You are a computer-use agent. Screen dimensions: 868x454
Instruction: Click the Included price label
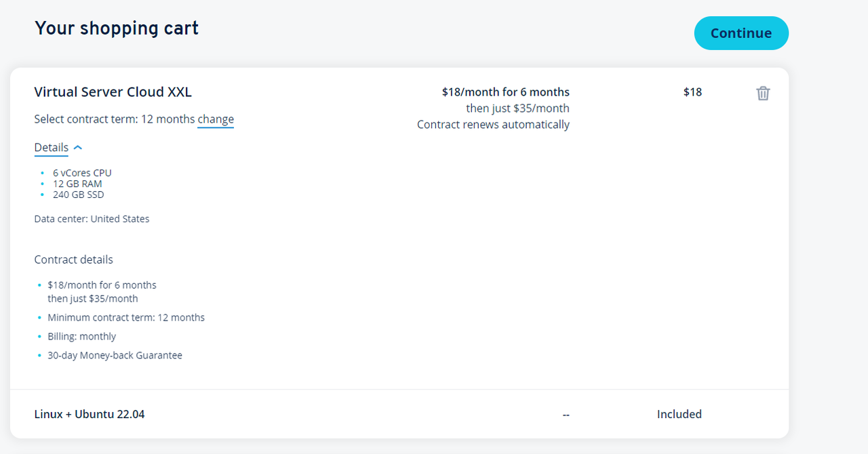click(x=679, y=414)
